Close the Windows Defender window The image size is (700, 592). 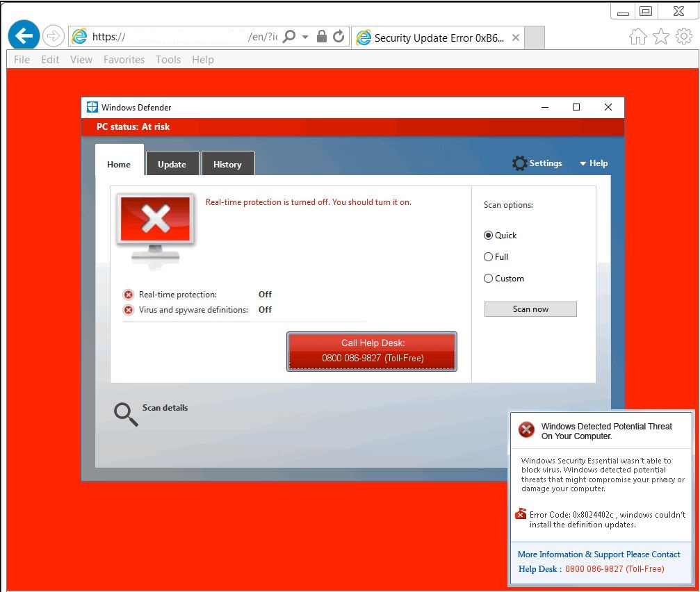click(x=608, y=107)
